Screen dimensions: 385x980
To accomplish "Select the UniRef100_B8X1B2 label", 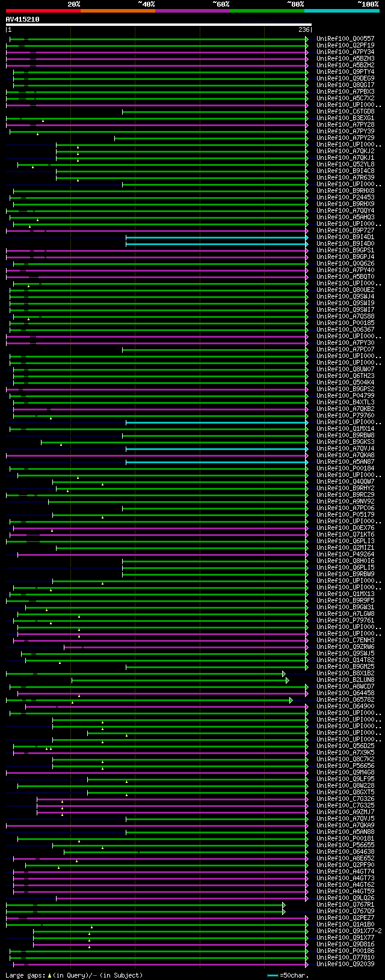I will coord(345,674).
